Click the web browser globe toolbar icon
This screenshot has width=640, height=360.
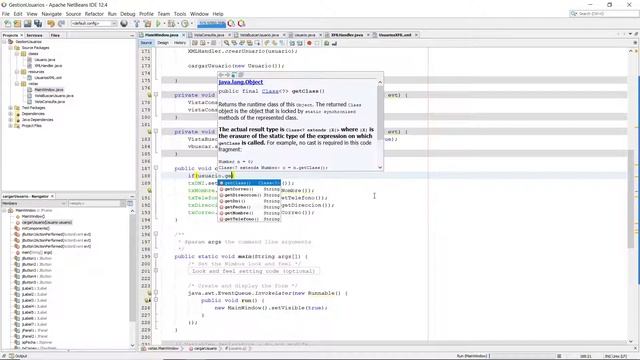pyautogui.click(x=124, y=24)
